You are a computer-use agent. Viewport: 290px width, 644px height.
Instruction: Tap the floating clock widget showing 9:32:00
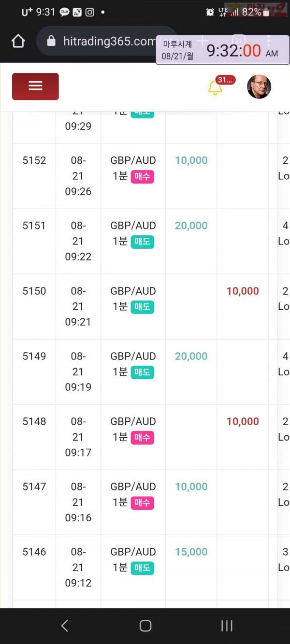click(223, 50)
